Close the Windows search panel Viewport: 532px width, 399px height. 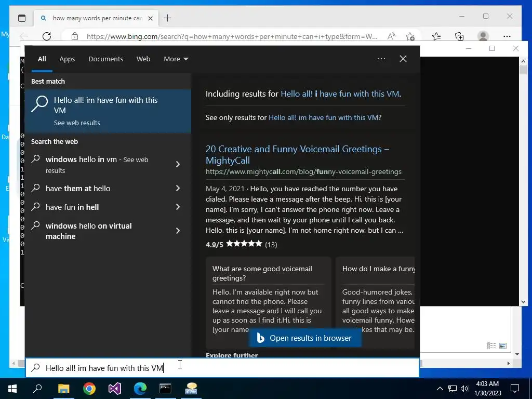pyautogui.click(x=403, y=59)
